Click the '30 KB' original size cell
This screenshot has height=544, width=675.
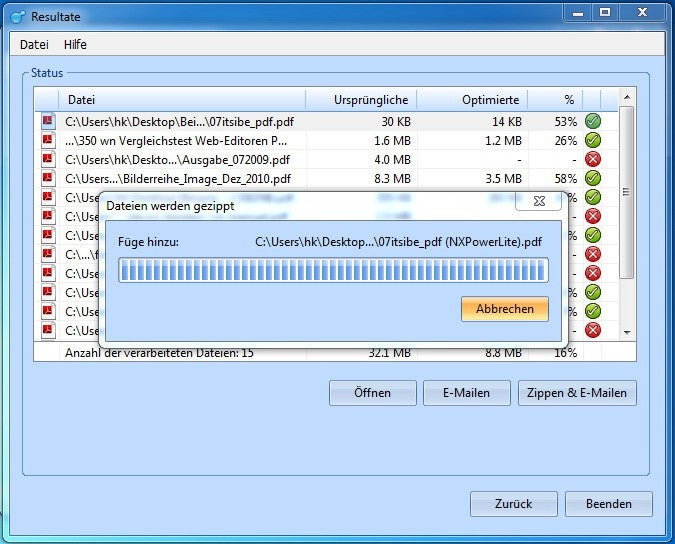pos(396,122)
